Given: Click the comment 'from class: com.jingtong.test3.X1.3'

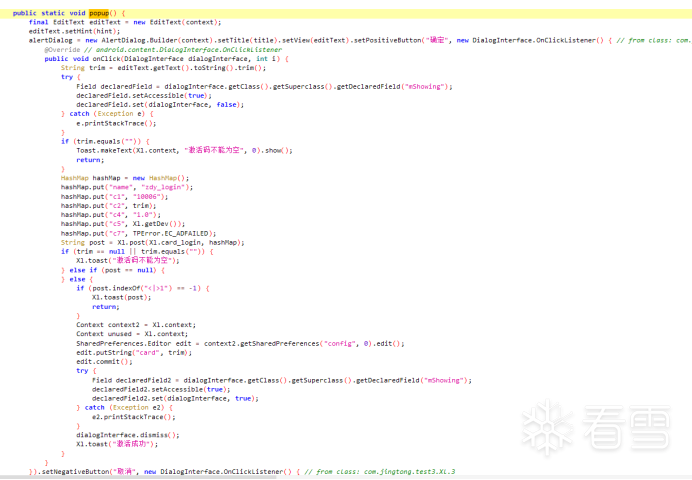Looking at the screenshot, I should point(380,472).
